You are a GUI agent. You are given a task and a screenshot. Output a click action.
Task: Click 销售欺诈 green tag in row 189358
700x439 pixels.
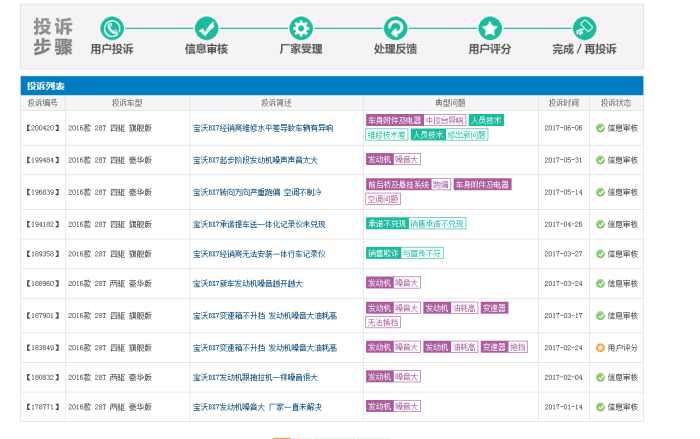pos(383,253)
